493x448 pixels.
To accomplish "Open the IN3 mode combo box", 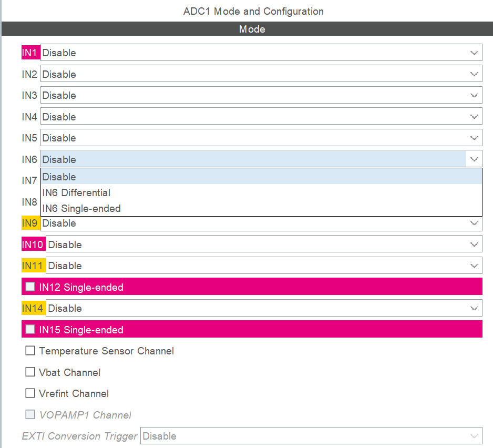I will tap(261, 95).
